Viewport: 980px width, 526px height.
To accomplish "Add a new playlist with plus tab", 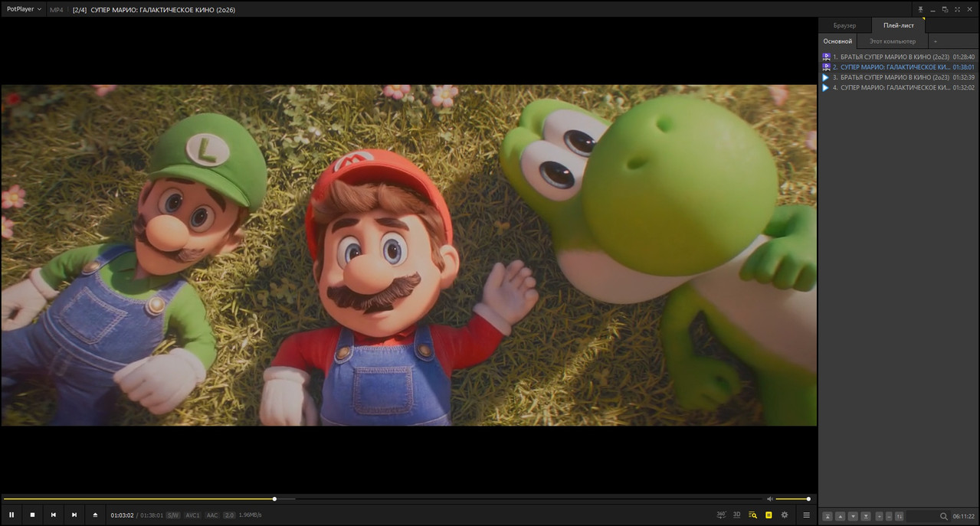I will click(935, 41).
